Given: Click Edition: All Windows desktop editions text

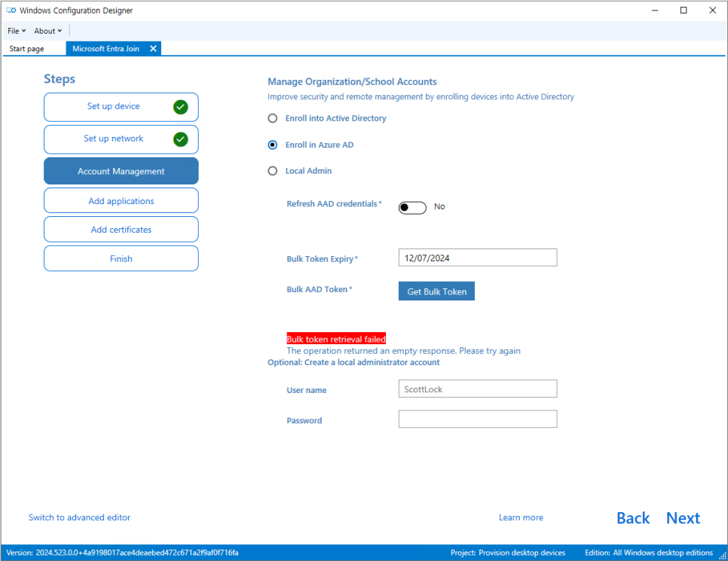Looking at the screenshot, I should tap(649, 553).
